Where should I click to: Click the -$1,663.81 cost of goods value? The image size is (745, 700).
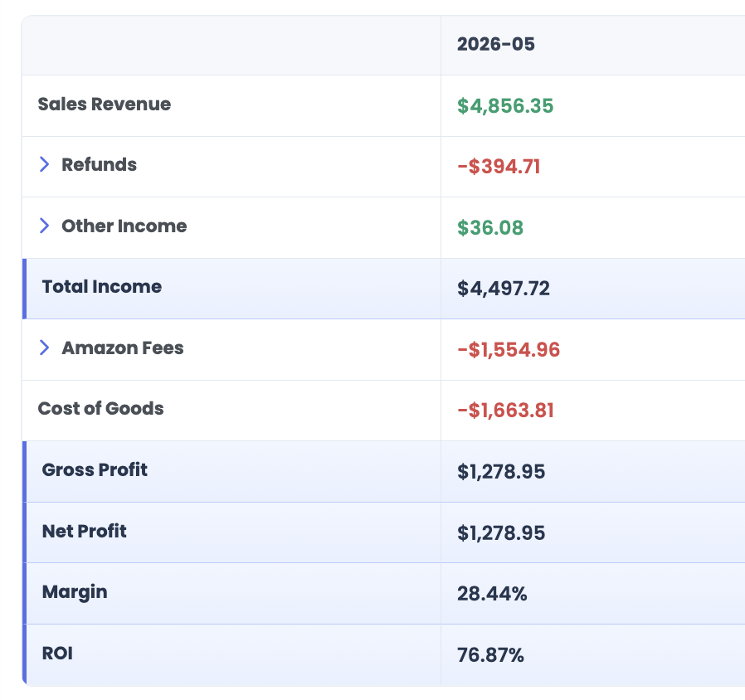(x=505, y=411)
